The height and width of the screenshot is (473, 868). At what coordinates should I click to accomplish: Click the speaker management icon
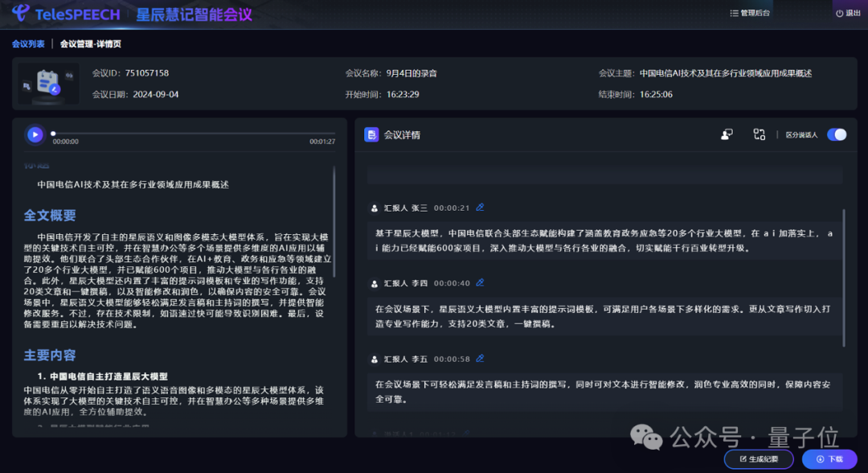pyautogui.click(x=727, y=134)
